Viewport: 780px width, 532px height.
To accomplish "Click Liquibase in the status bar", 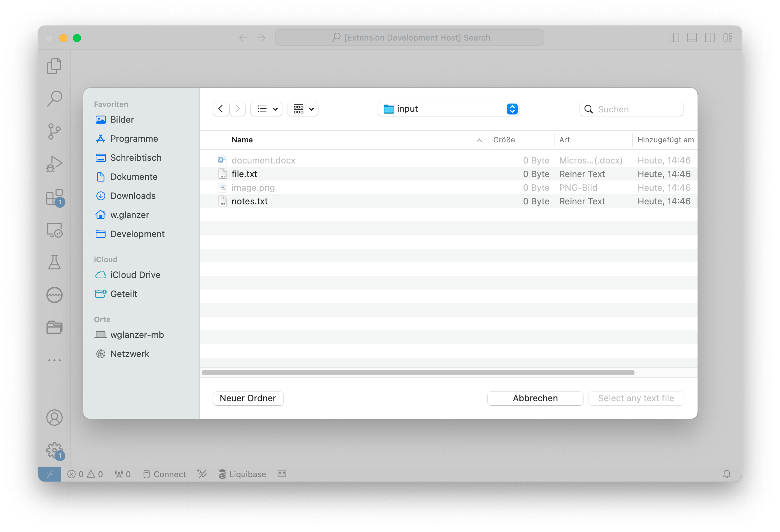I will [x=243, y=474].
